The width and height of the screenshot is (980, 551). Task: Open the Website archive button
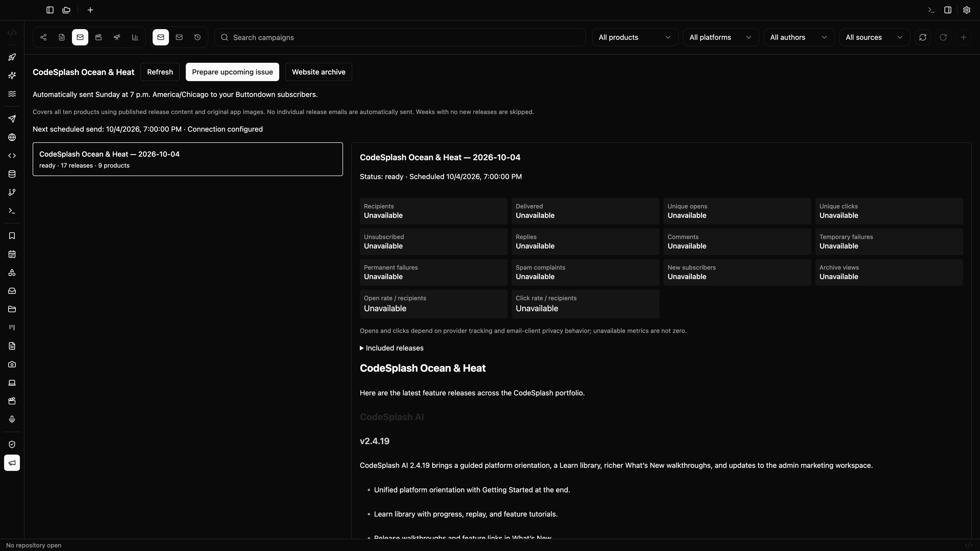point(318,72)
